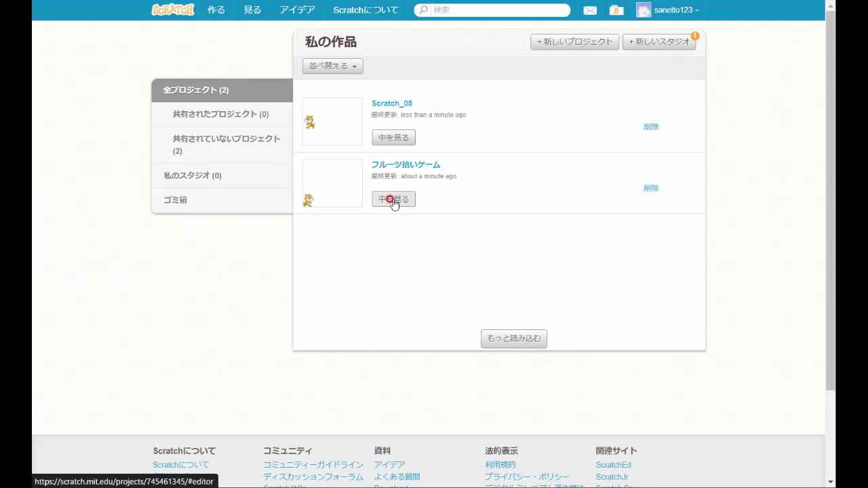Open the ゴミ箱 tab
868x488 pixels.
tap(222, 200)
